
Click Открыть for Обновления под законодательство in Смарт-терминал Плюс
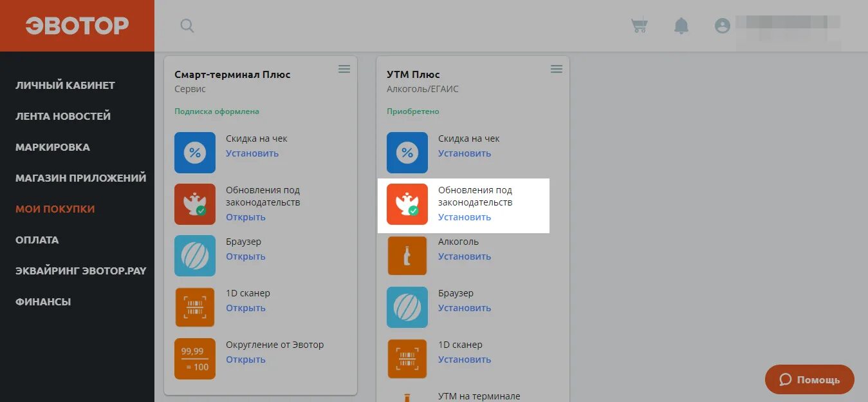[x=246, y=217]
